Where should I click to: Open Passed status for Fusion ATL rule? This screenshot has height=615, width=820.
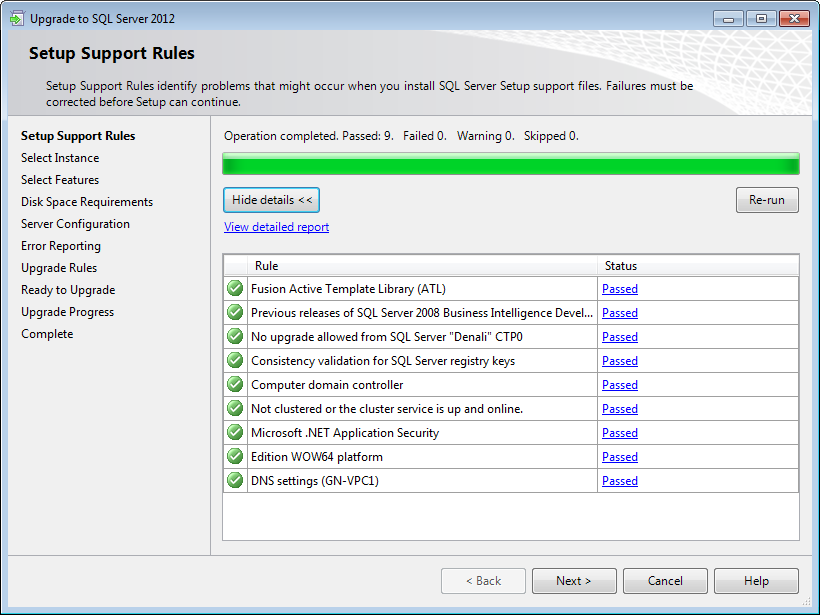coord(620,289)
